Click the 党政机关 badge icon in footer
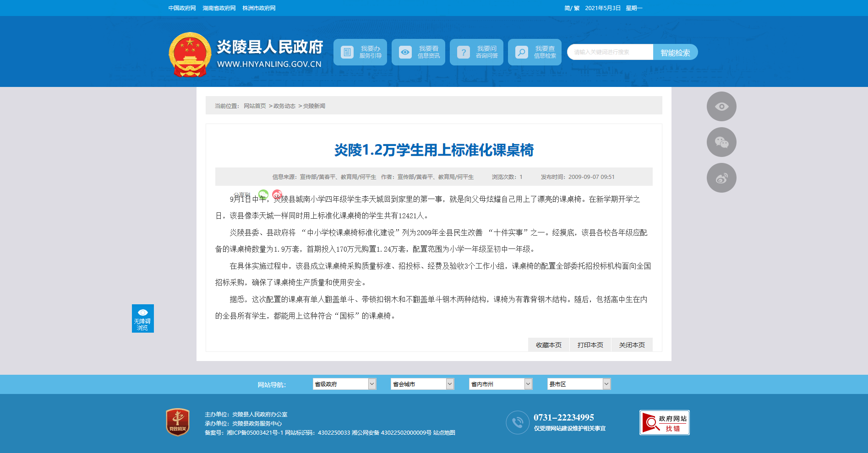Image resolution: width=868 pixels, height=453 pixels. pyautogui.click(x=178, y=422)
